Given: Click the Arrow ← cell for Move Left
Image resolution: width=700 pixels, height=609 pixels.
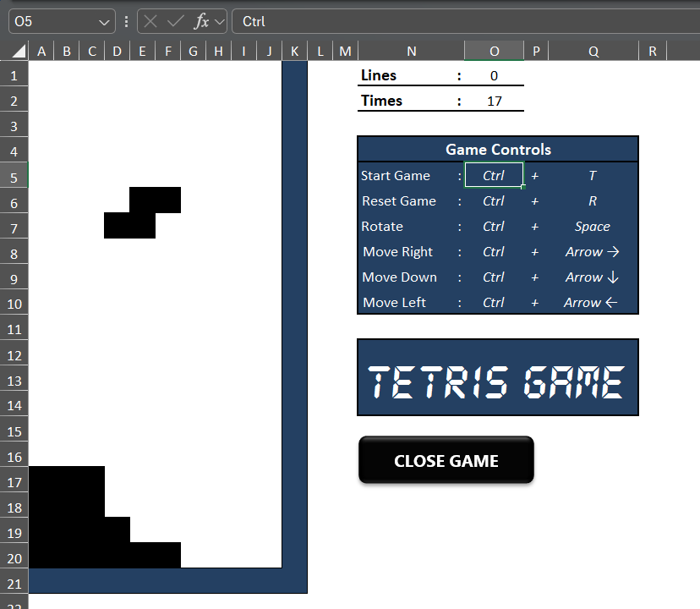Looking at the screenshot, I should (x=593, y=303).
